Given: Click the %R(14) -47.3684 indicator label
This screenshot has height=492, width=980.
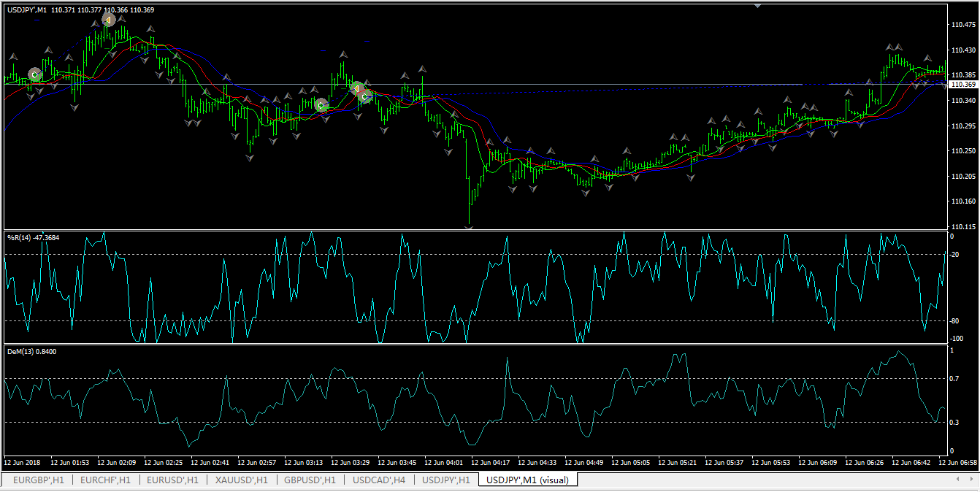Looking at the screenshot, I should (x=34, y=237).
